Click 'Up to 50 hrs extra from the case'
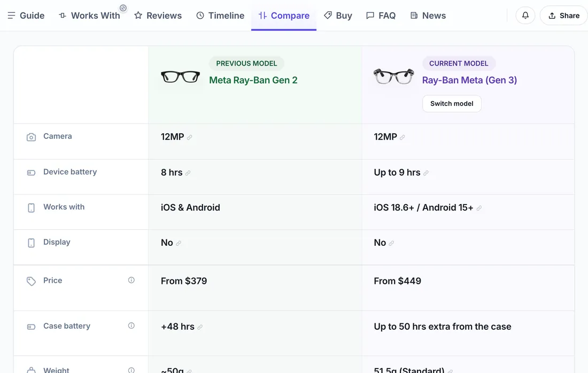The width and height of the screenshot is (588, 373). 443,327
